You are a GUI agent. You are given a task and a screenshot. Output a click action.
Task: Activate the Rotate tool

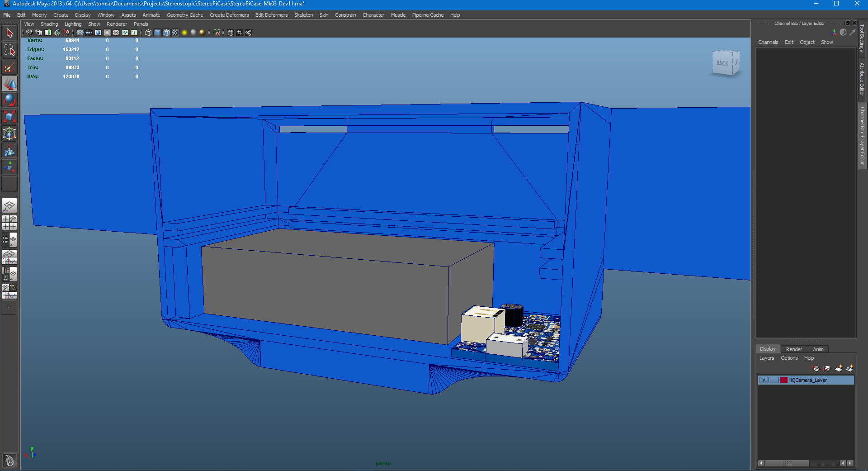point(9,100)
